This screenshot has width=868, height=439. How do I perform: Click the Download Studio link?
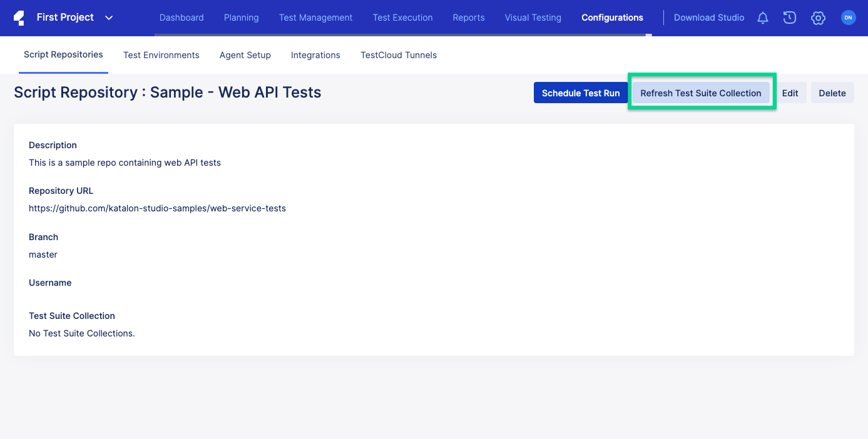tap(708, 18)
